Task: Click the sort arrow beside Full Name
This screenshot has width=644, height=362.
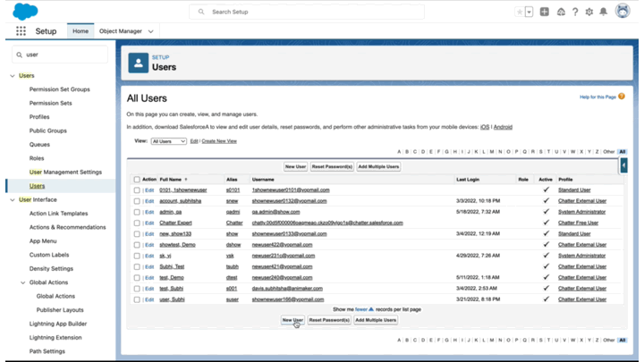Action: (186, 180)
